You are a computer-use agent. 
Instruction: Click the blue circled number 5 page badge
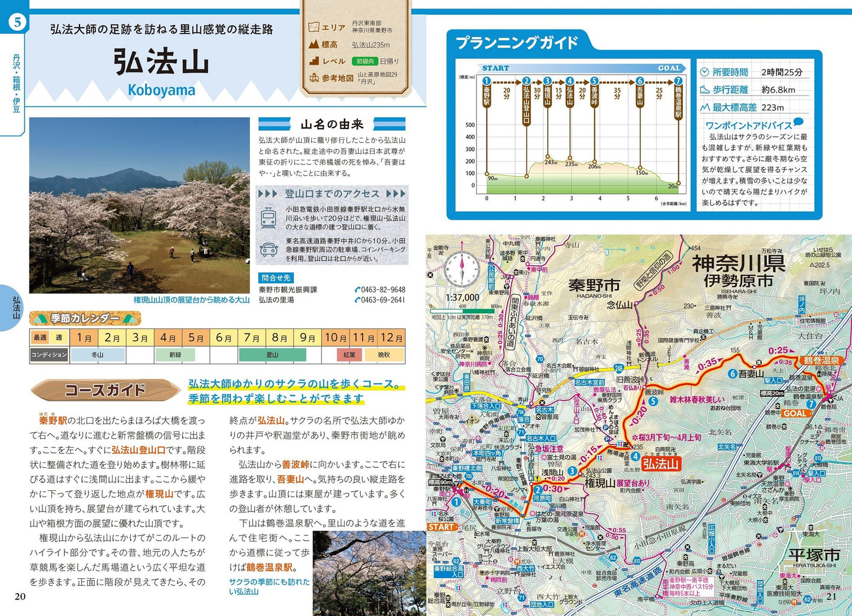coord(17,22)
